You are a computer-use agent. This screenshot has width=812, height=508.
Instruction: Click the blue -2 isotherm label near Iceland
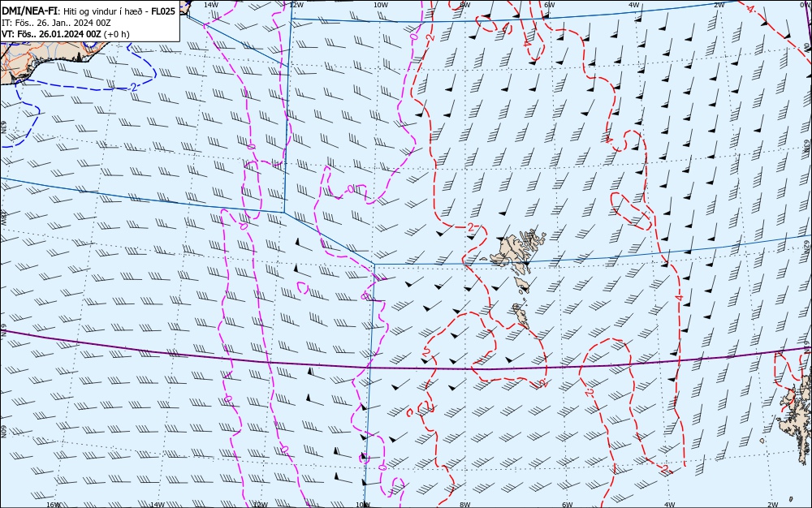point(132,88)
